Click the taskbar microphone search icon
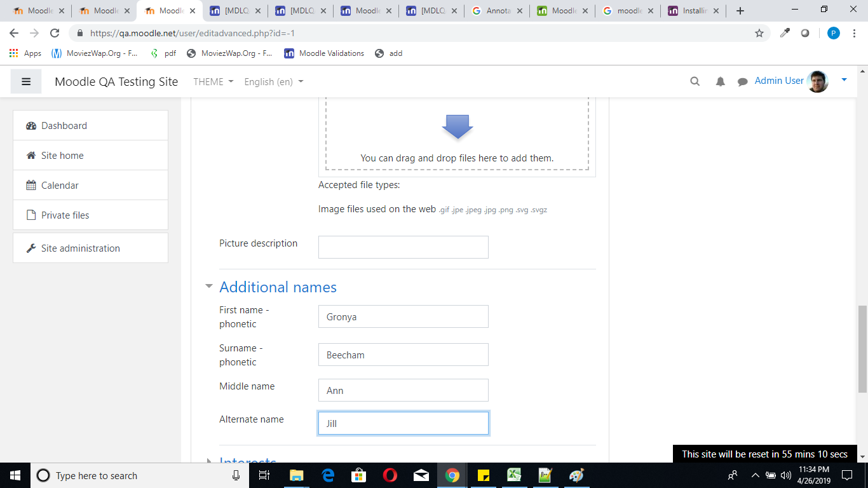Image resolution: width=868 pixels, height=488 pixels. point(236,475)
